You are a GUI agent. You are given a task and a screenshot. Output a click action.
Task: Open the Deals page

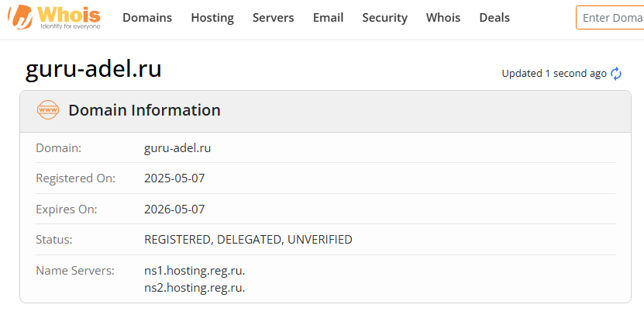point(494,18)
